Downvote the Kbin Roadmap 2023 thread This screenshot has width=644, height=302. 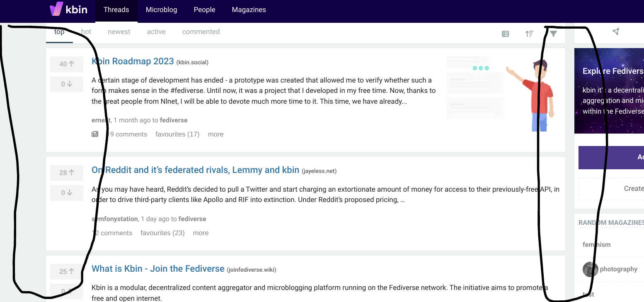point(66,84)
